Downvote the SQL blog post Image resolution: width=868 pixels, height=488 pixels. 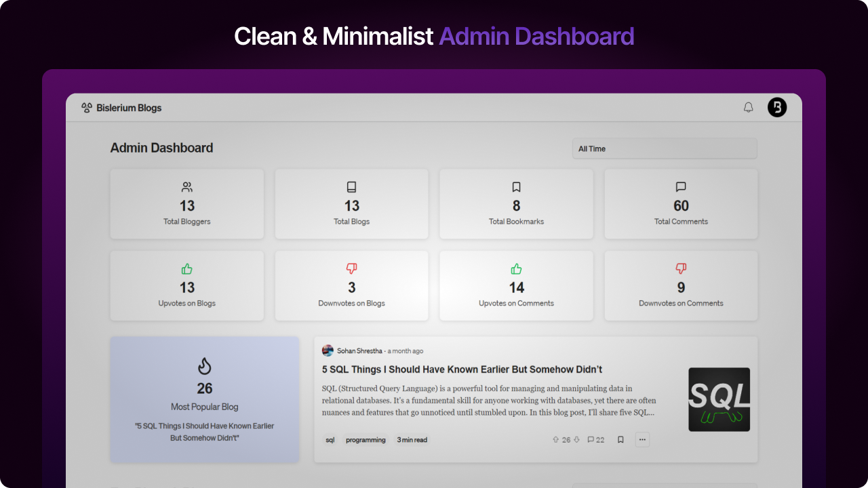pyautogui.click(x=576, y=440)
